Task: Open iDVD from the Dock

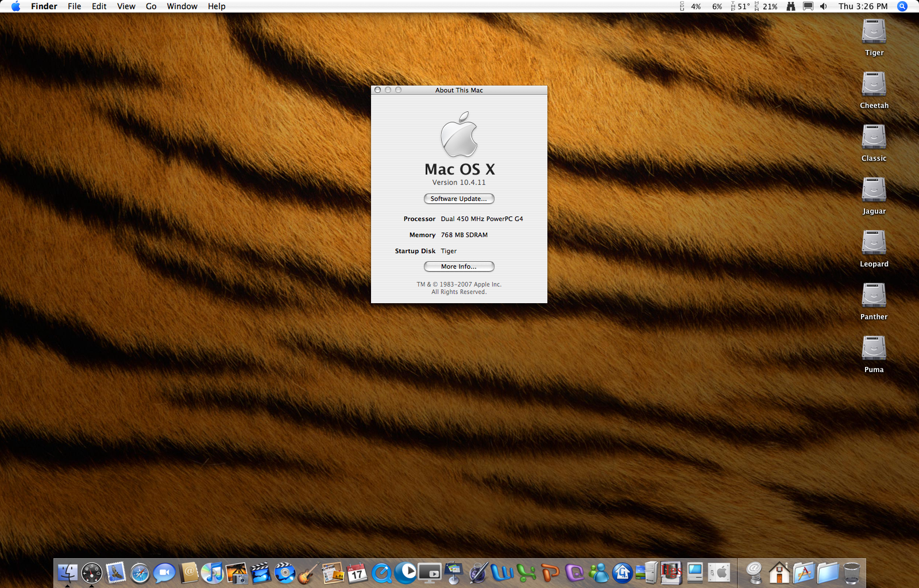Action: pyautogui.click(x=285, y=572)
